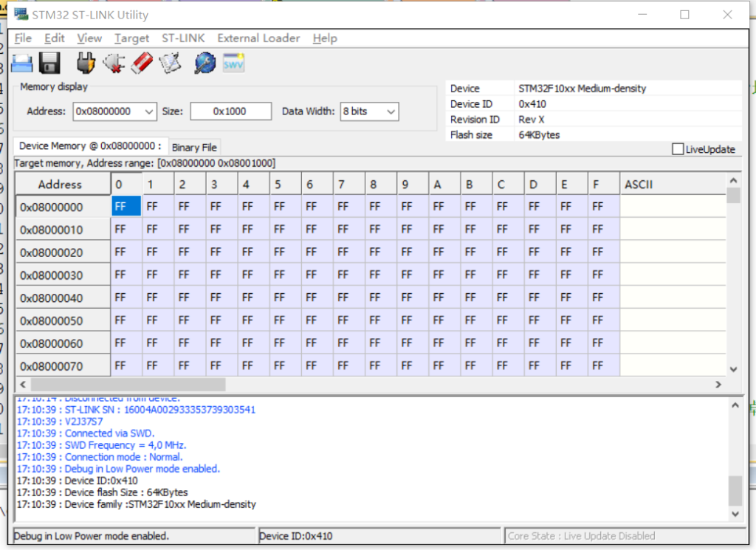
Task: Click status bar text 'Debug in Low Power mode enabled.'
Action: [92, 536]
